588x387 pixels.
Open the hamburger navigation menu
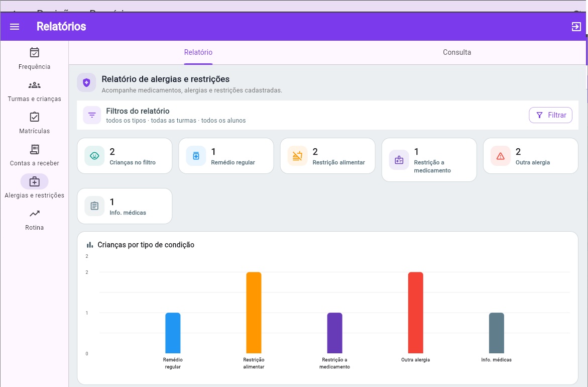tap(15, 27)
